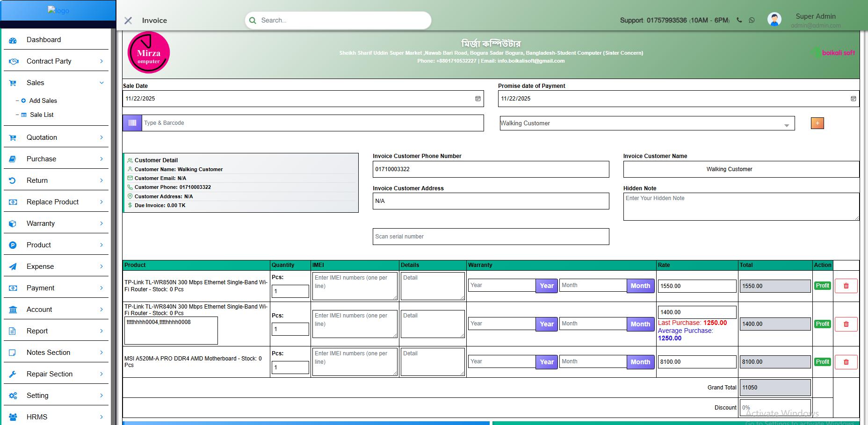The width and height of the screenshot is (868, 425).
Task: Delete the MSI A520M-A product row
Action: (846, 361)
